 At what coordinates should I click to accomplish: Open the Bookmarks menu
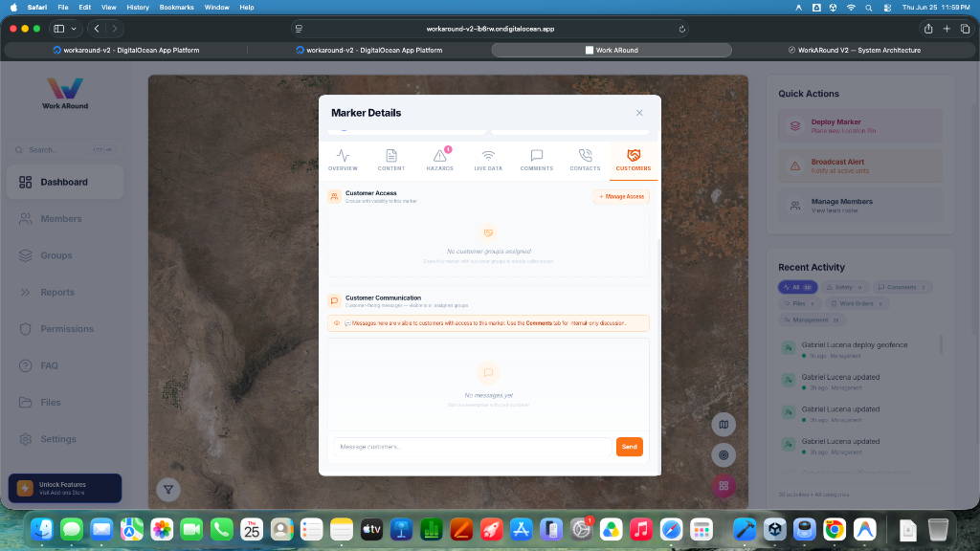(x=176, y=8)
